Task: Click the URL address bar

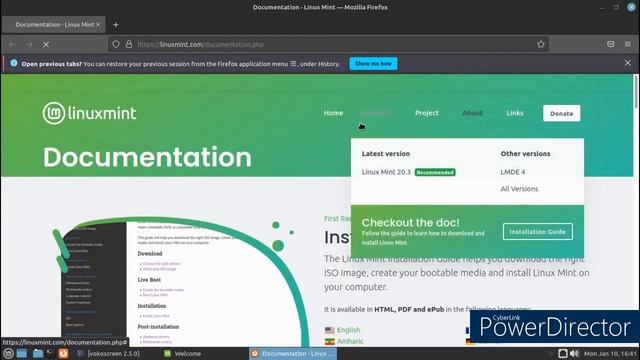Action: pos(328,44)
